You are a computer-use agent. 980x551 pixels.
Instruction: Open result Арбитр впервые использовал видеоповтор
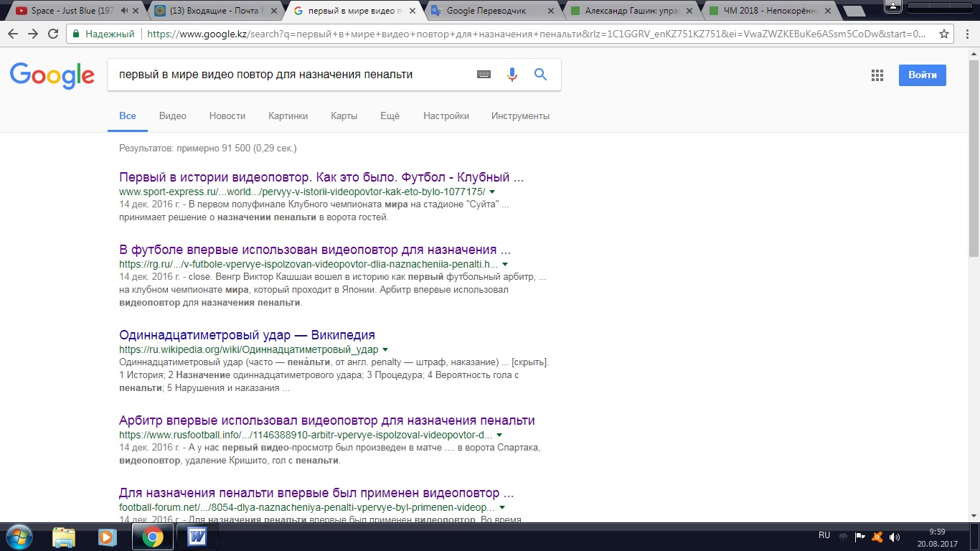pos(327,420)
